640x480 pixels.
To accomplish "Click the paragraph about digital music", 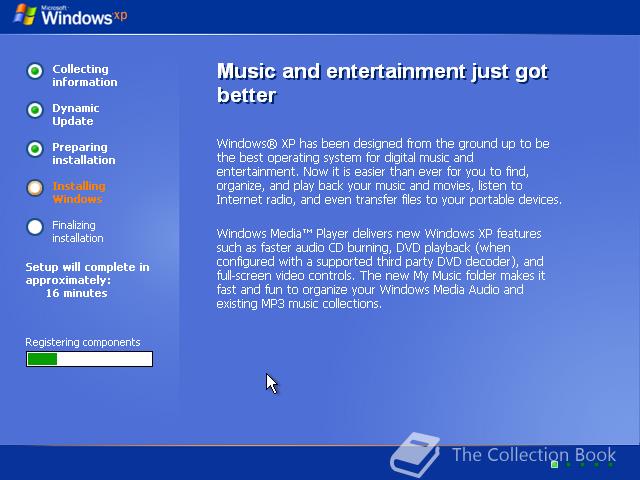I will [389, 171].
